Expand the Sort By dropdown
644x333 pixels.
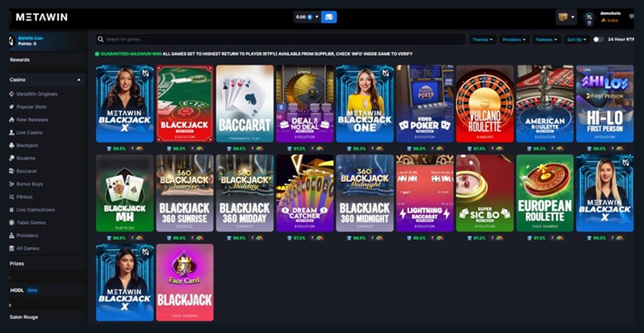(577, 40)
